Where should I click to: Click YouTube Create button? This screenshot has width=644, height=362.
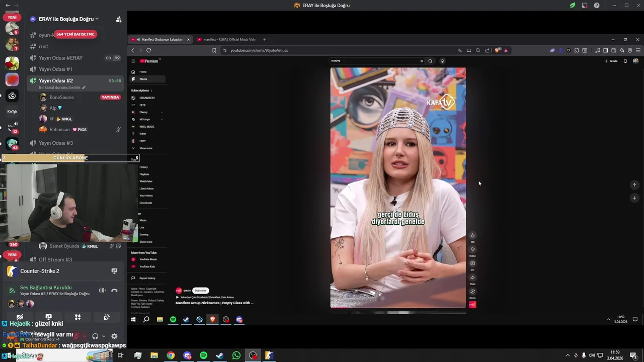tap(611, 61)
